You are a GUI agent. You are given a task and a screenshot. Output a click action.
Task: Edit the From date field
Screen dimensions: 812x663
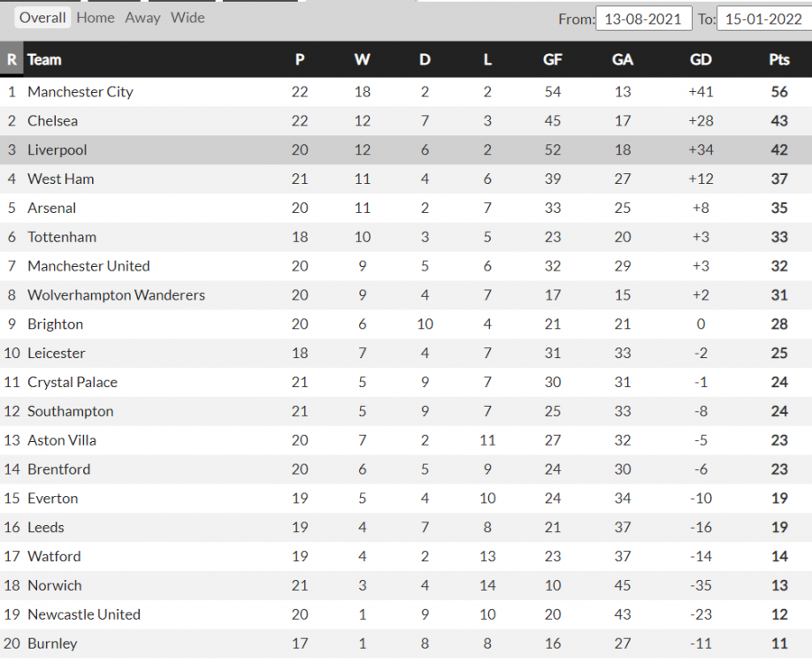tap(644, 19)
